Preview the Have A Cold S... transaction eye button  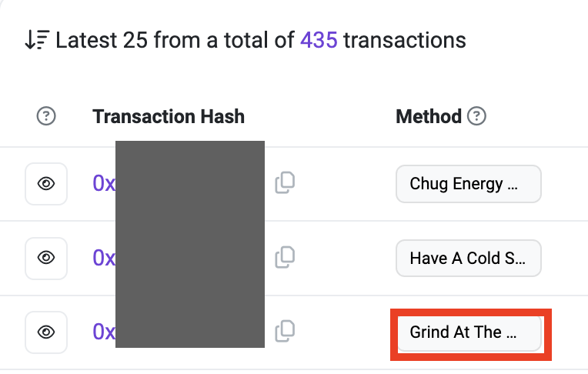[46, 258]
